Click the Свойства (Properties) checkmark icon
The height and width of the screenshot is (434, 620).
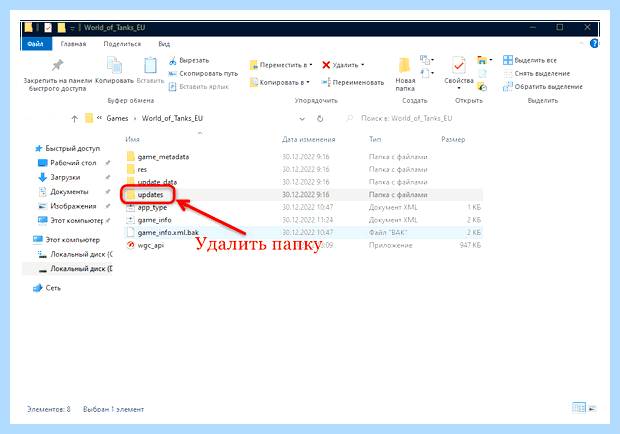pos(459,65)
